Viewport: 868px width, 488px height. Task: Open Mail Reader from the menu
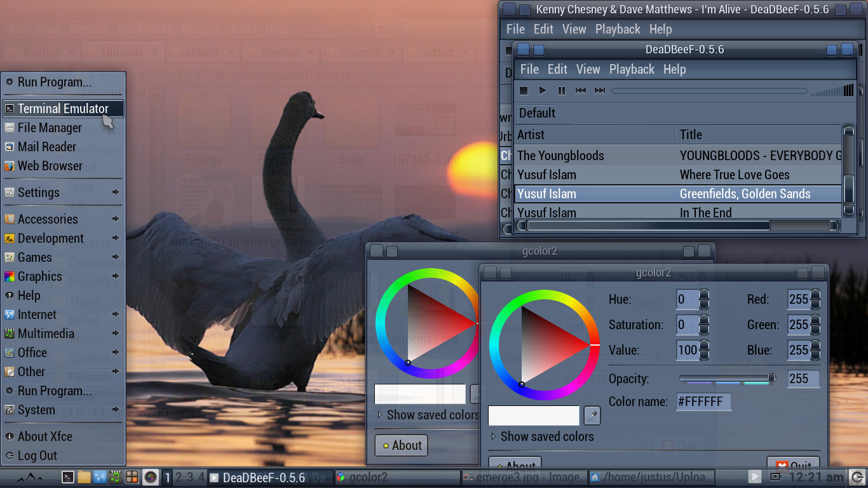[x=63, y=147]
